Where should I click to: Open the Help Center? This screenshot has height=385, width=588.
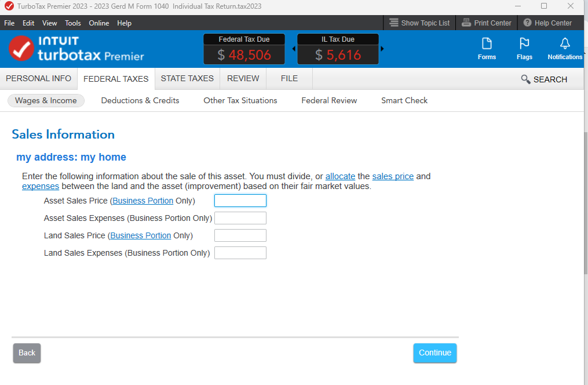click(547, 23)
